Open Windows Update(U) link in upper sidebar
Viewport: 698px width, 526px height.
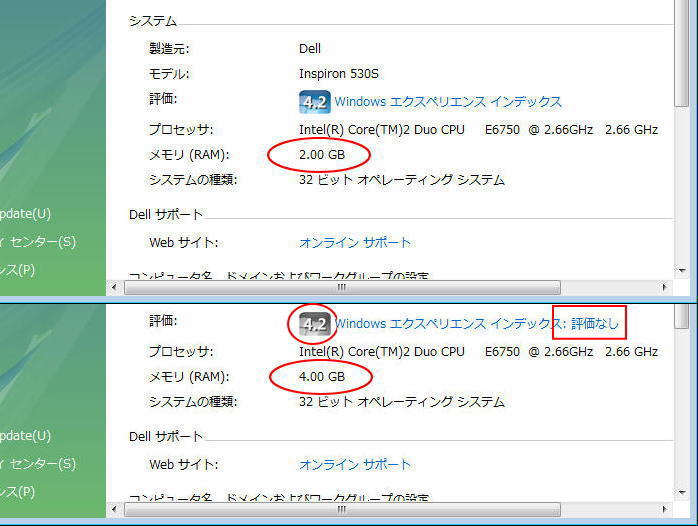point(25,214)
